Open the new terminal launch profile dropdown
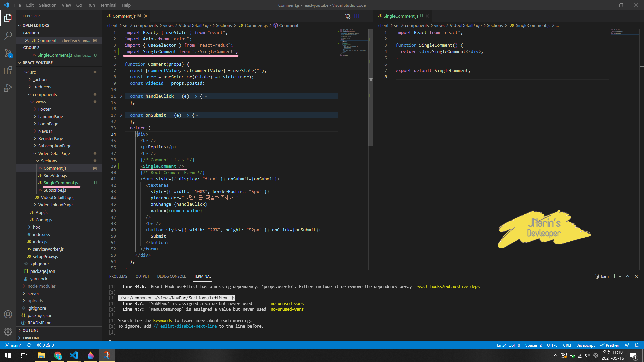 coord(620,276)
